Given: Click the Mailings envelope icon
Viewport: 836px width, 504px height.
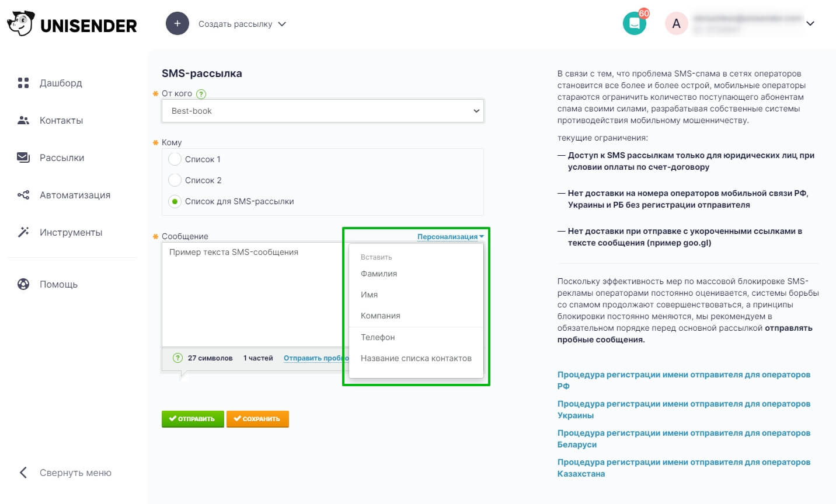Looking at the screenshot, I should (x=23, y=157).
